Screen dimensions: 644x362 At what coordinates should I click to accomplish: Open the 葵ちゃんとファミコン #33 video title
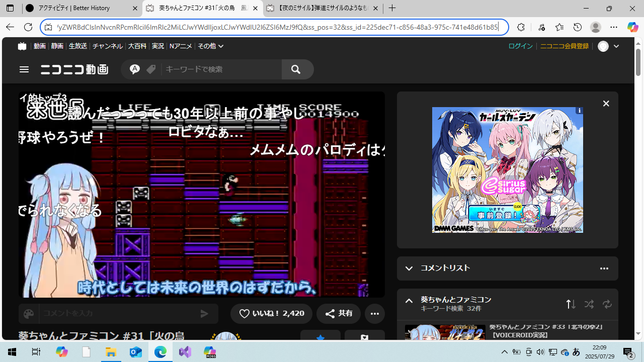coord(546,331)
